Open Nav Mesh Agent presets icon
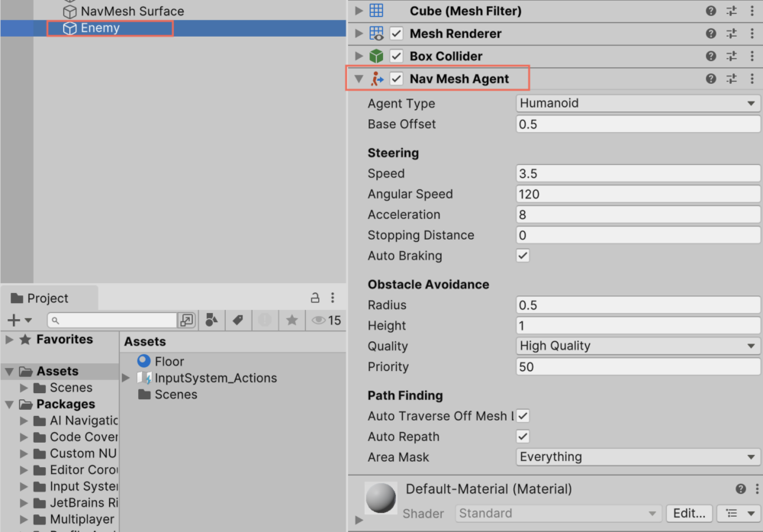The height and width of the screenshot is (532, 763). pyautogui.click(x=729, y=78)
